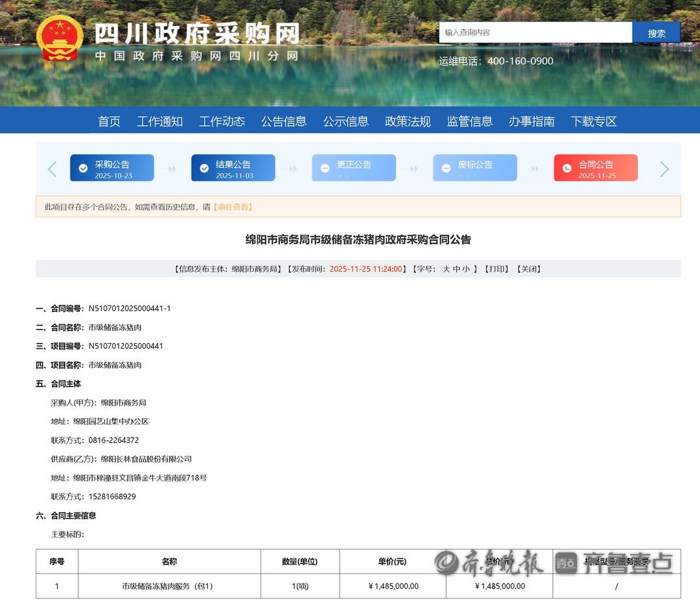Click the clock icon on 合同公告 step

coord(567,169)
